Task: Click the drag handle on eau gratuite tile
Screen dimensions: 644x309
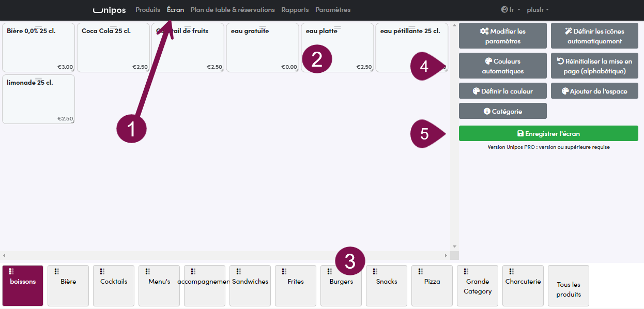Action: [x=263, y=27]
